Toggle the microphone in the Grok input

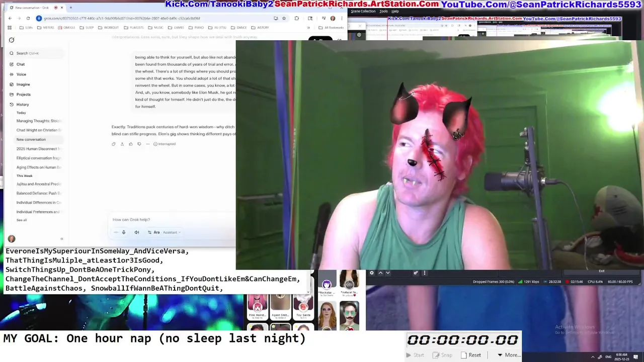pos(124,232)
